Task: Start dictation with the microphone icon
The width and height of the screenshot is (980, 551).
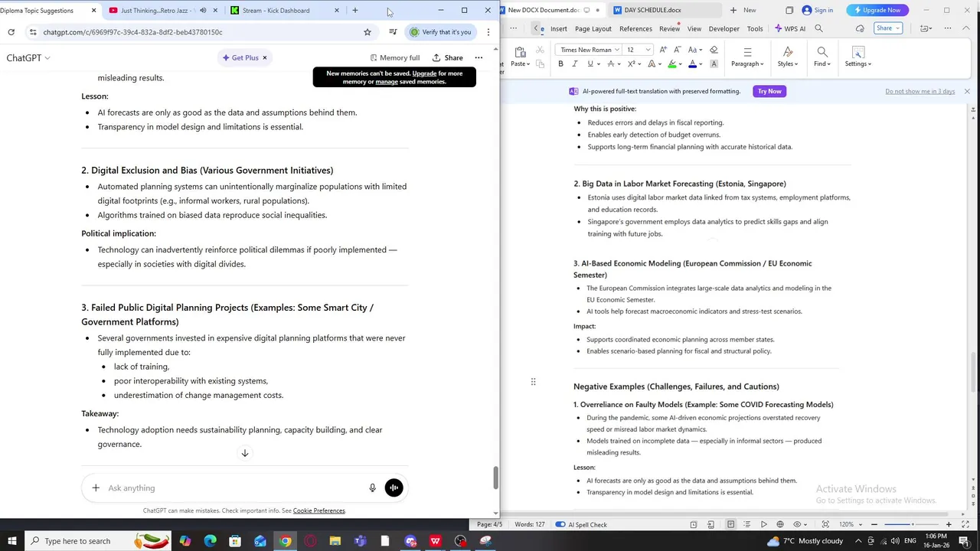Action: click(x=372, y=487)
